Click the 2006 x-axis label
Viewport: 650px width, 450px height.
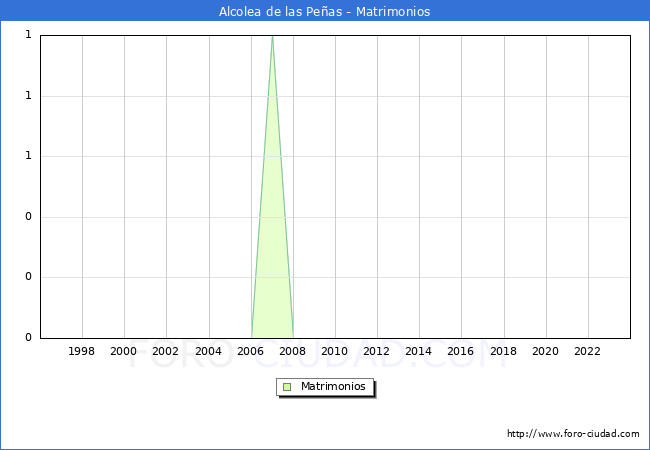pos(250,352)
